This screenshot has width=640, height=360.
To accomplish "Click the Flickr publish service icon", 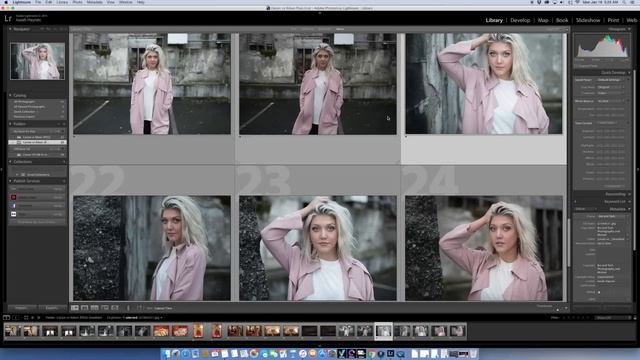I will [x=13, y=214].
